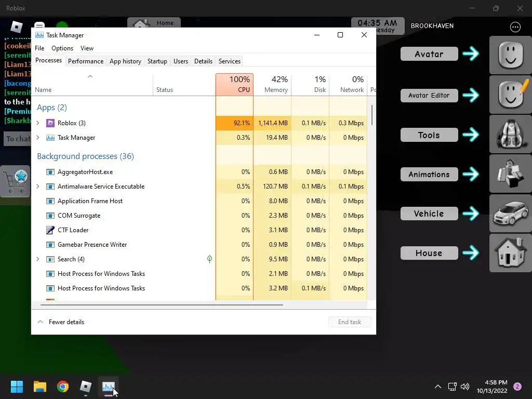Click the Home button in Roblox
The image size is (532, 399).
(154, 23)
